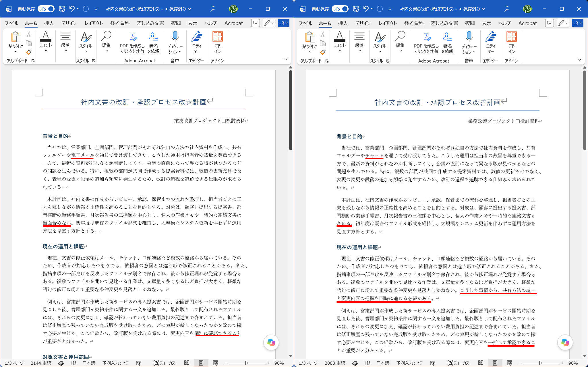The width and height of the screenshot is (588, 367).
Task: Click the Copilot floating button in left document
Action: tap(271, 342)
